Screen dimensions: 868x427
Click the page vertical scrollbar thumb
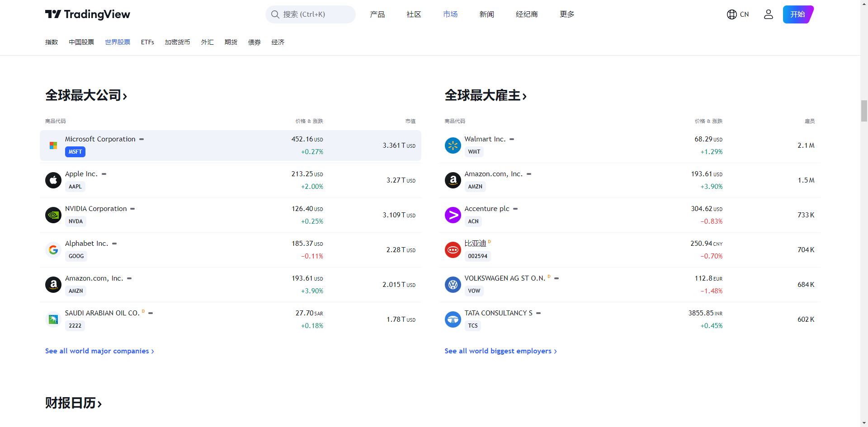(x=864, y=111)
